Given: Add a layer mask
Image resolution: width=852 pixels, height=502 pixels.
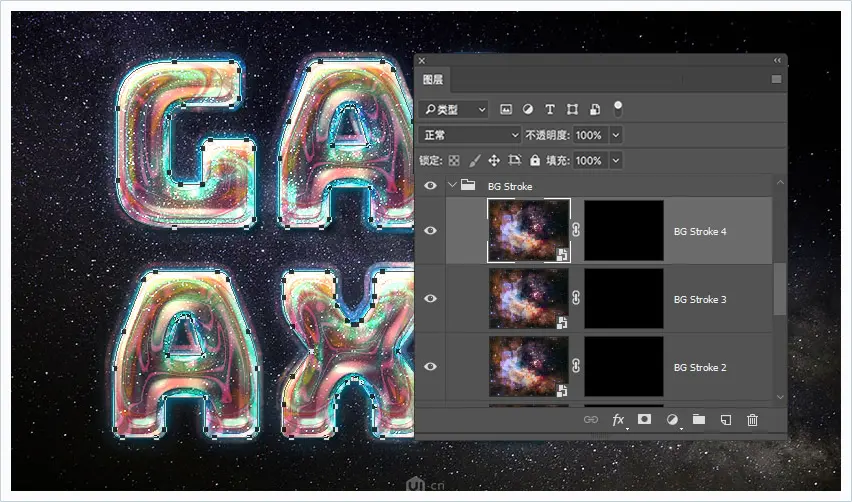Looking at the screenshot, I should (644, 419).
